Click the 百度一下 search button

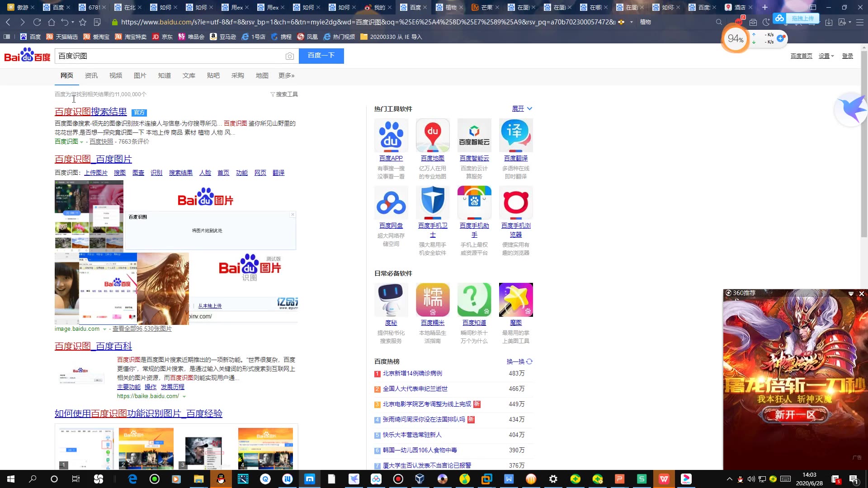[x=321, y=56]
